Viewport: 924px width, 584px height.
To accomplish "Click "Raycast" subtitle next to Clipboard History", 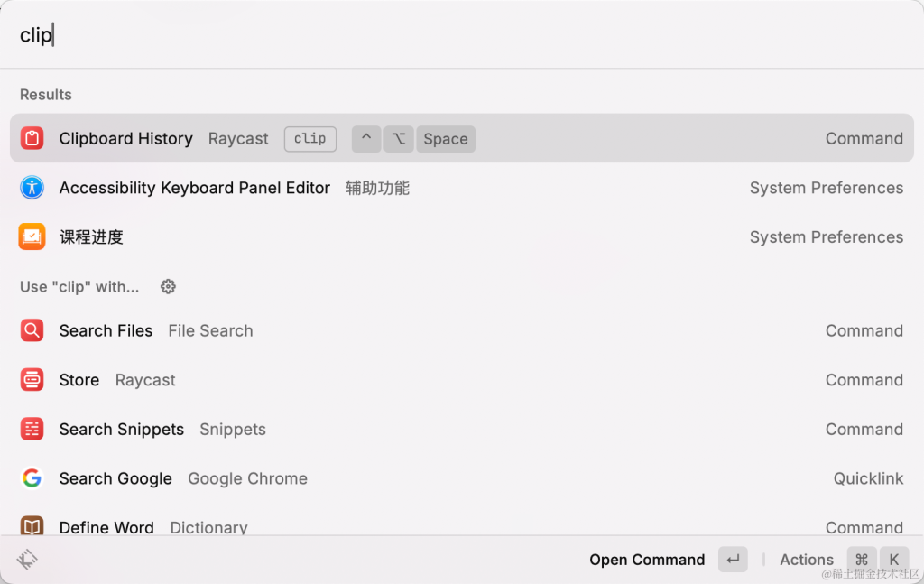I will (x=238, y=139).
